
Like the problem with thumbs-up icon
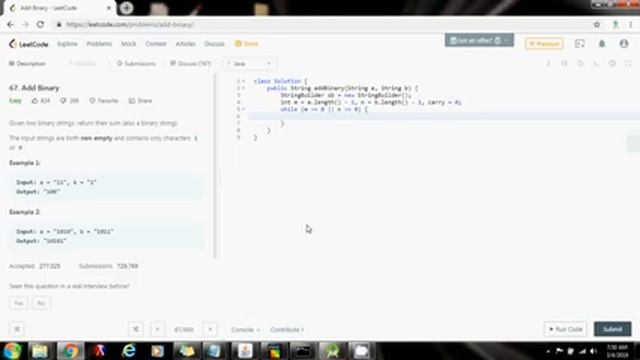[x=35, y=100]
